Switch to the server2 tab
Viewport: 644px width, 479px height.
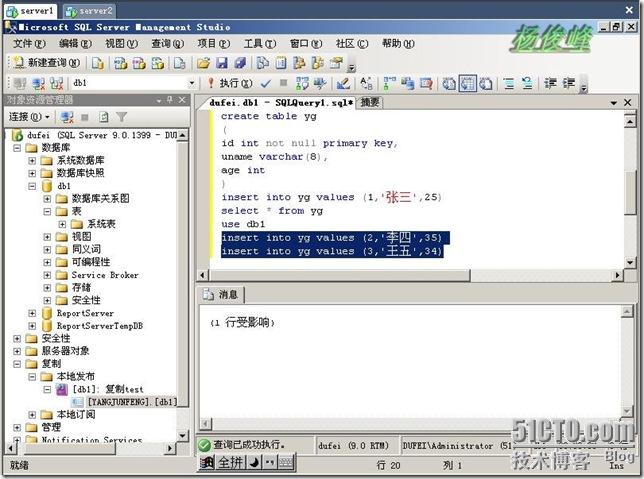point(90,11)
